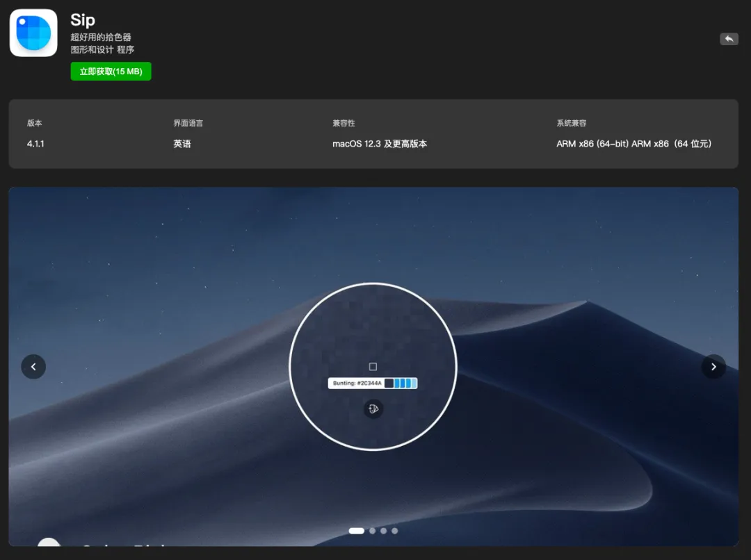Image resolution: width=751 pixels, height=560 pixels.
Task: Jump to the second carousel dot
Action: [x=372, y=530]
